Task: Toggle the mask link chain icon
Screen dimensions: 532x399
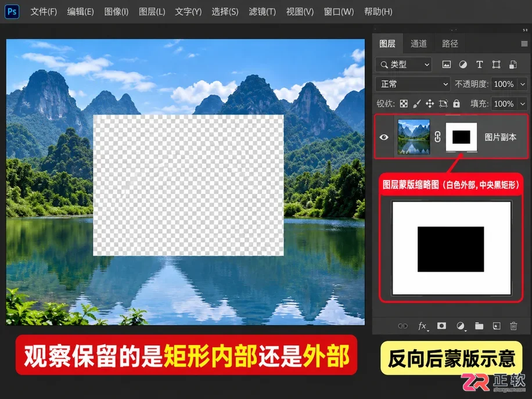Action: (x=438, y=136)
